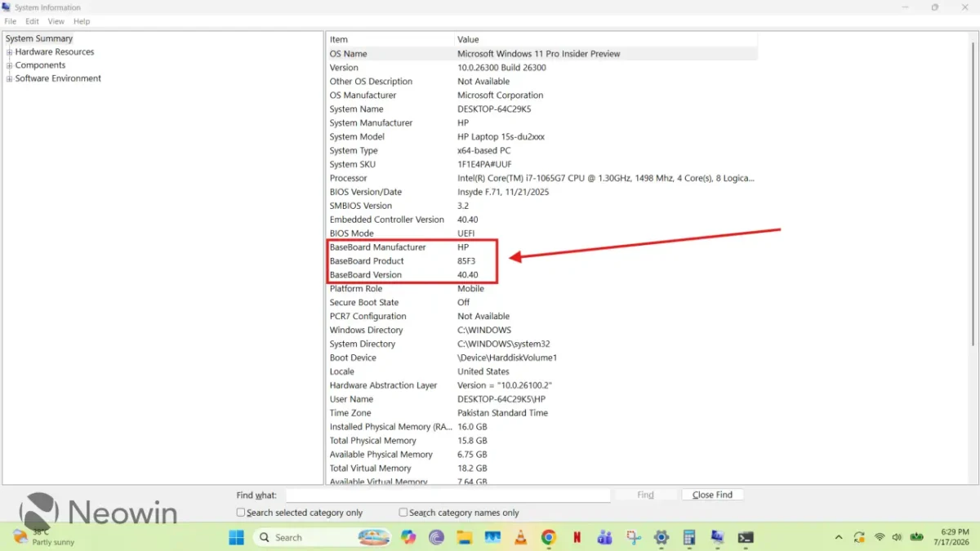Select System Summary in the tree

[x=39, y=38]
